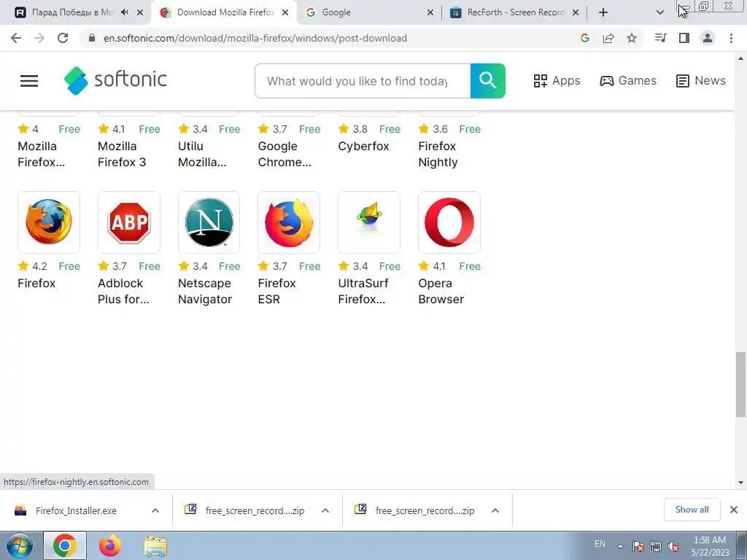
Task: Click the forward navigation arrow
Action: pos(39,38)
